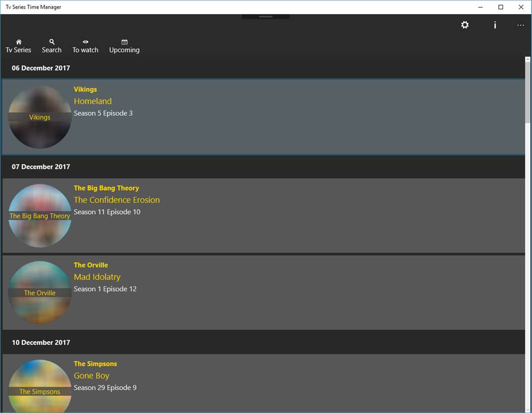This screenshot has width=532, height=413.
Task: Select The Orville bold series title
Action: 91,265
